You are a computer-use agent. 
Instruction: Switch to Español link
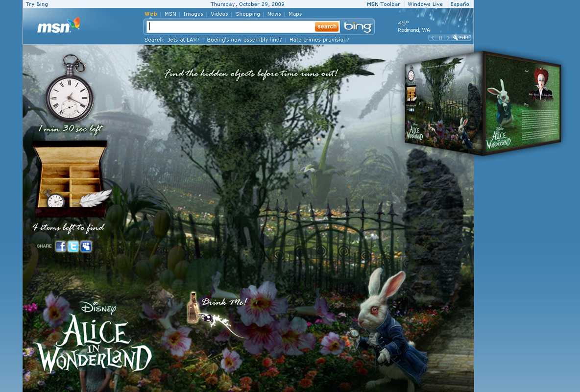point(460,4)
